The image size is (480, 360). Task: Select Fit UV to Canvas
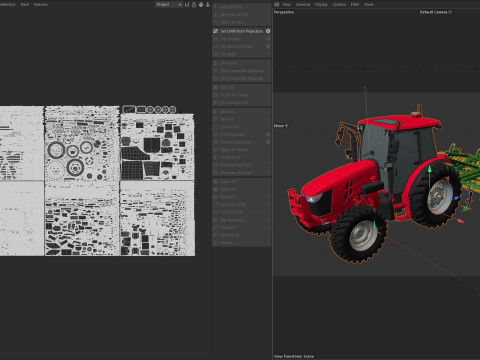[x=241, y=95]
